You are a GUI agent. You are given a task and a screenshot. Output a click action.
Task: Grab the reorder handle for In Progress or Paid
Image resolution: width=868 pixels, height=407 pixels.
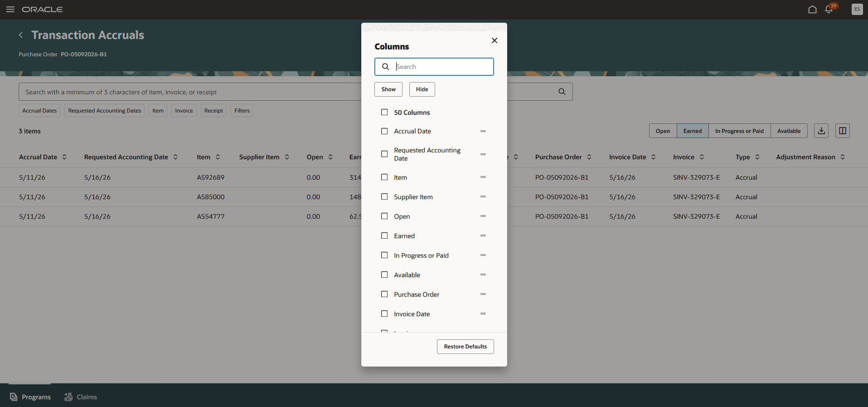point(483,255)
